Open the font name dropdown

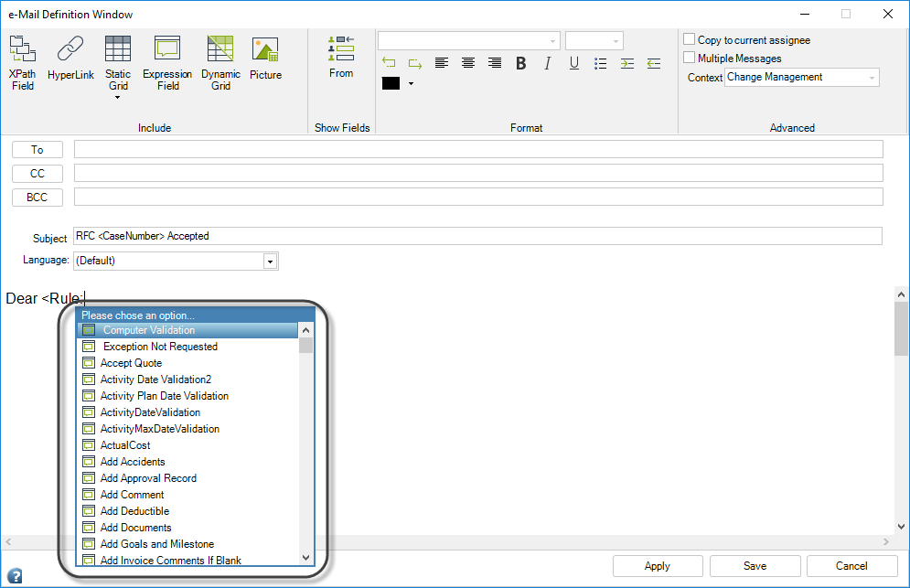tap(552, 41)
